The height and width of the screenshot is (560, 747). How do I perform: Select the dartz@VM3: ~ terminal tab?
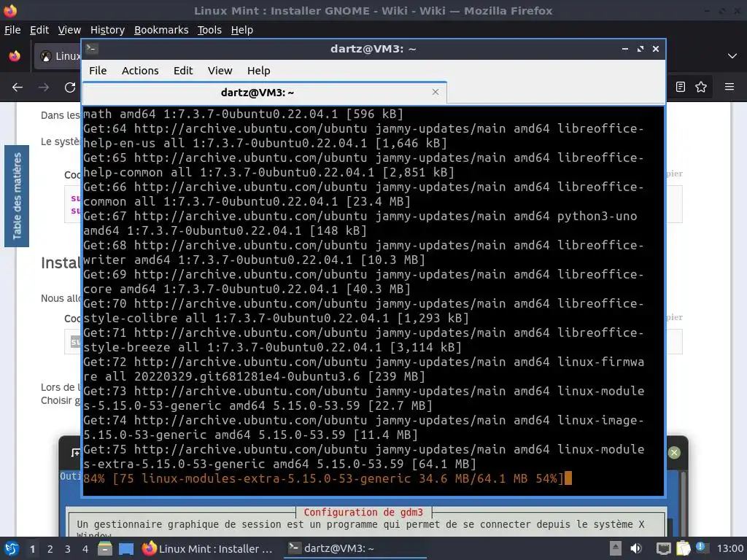tap(264, 93)
